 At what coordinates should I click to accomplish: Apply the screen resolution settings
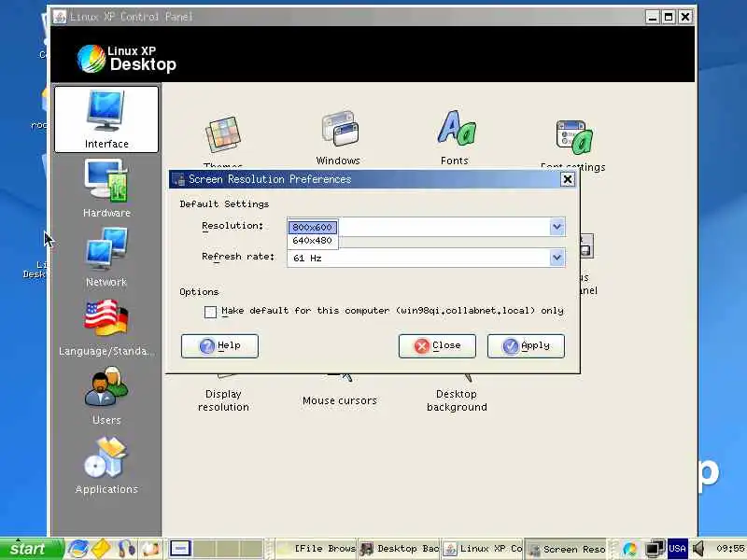pyautogui.click(x=526, y=345)
